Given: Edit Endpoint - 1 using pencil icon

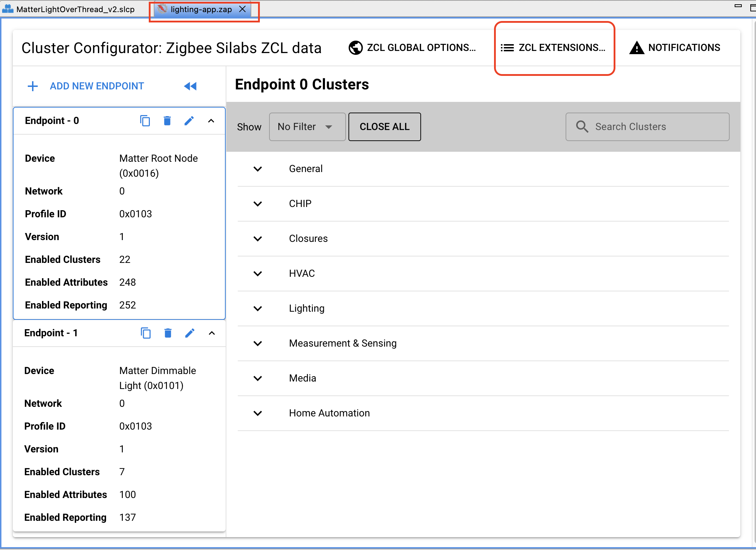Looking at the screenshot, I should 190,333.
